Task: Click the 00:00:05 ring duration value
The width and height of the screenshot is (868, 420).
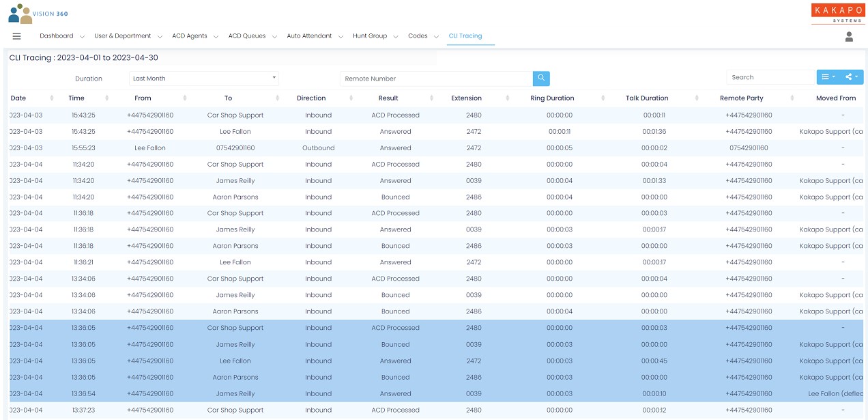Action: 560,148
